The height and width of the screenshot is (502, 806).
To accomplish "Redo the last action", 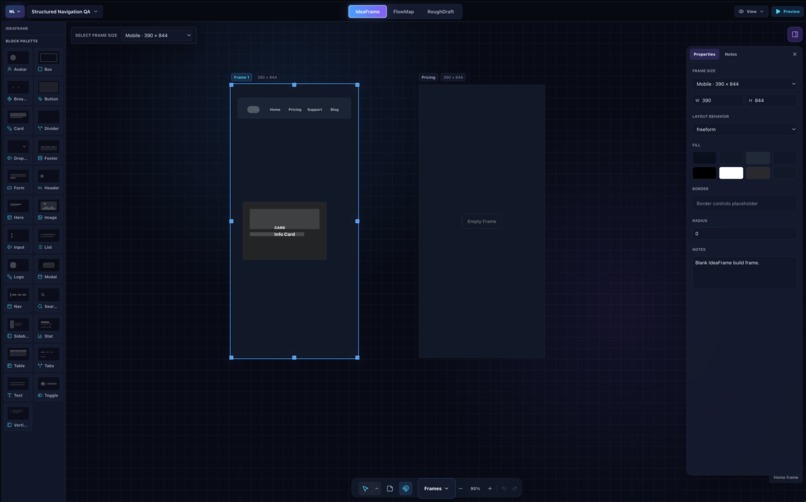I will [515, 489].
